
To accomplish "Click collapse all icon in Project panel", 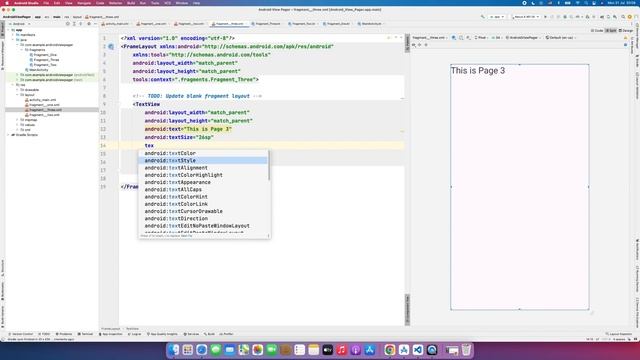I will pyautogui.click(x=80, y=24).
